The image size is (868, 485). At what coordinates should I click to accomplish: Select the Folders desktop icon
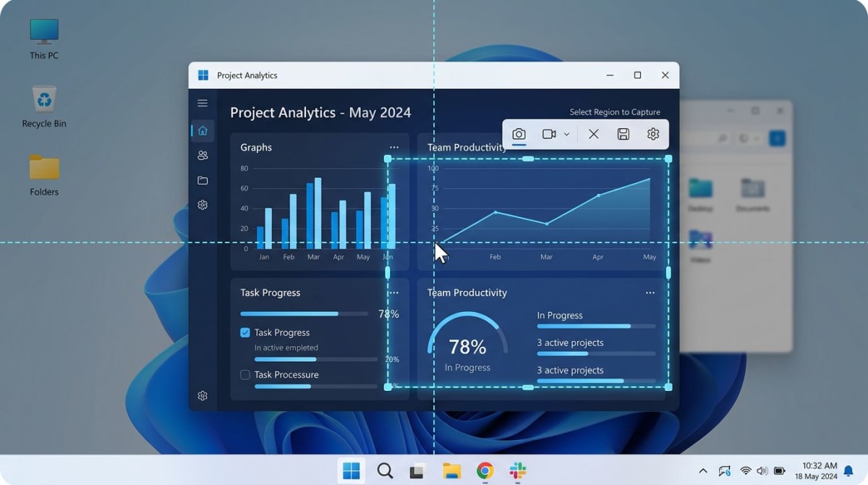(x=44, y=175)
